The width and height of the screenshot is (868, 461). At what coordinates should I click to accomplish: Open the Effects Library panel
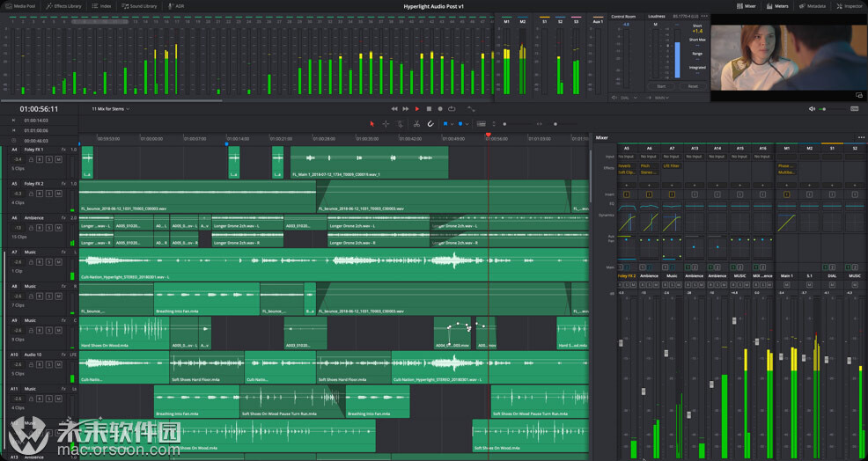click(63, 6)
